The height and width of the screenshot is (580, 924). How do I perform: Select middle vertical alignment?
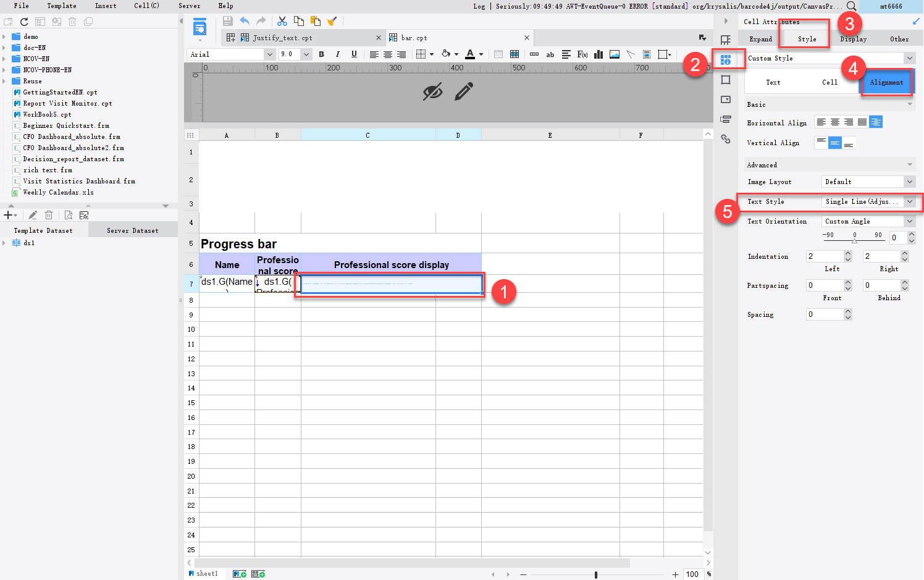pyautogui.click(x=835, y=143)
